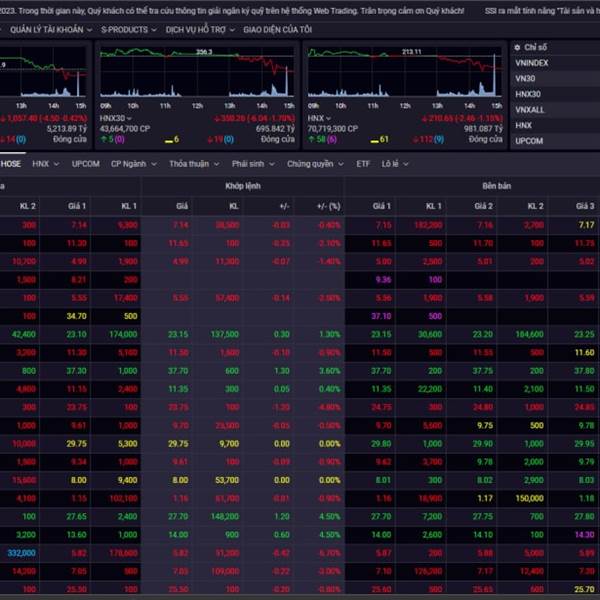Sort by the Khớp lệnh Giá column
Image resolution: width=600 pixels, height=600 pixels.
[x=182, y=206]
